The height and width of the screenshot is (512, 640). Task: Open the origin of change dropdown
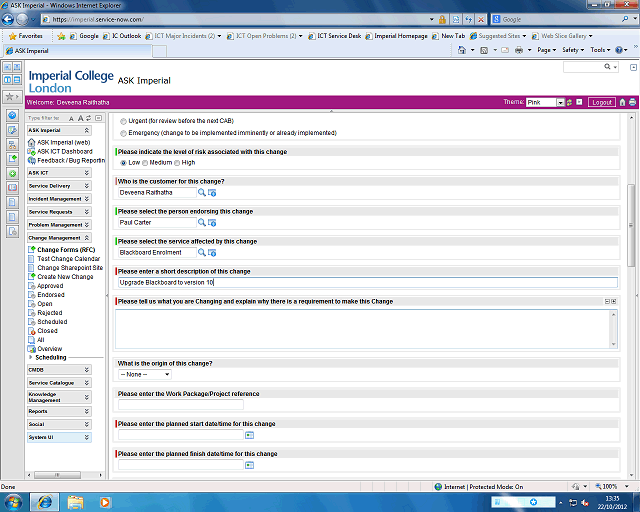pyautogui.click(x=145, y=374)
